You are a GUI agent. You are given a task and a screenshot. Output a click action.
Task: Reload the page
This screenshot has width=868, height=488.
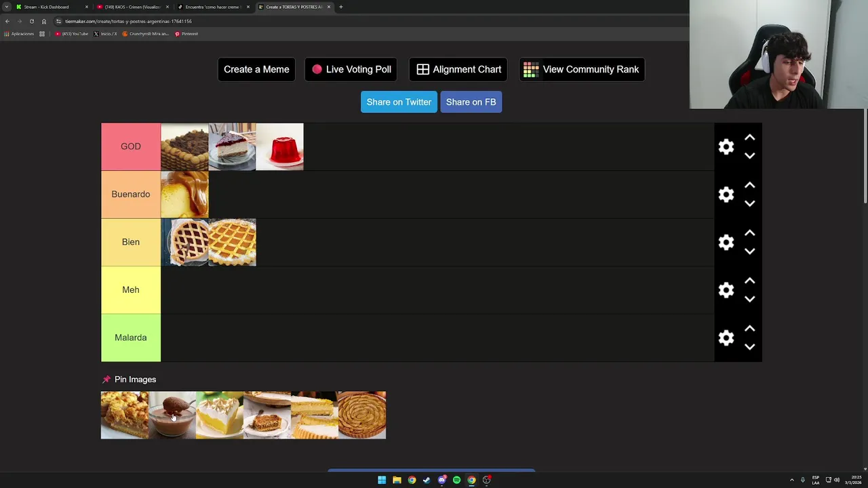[x=32, y=21]
